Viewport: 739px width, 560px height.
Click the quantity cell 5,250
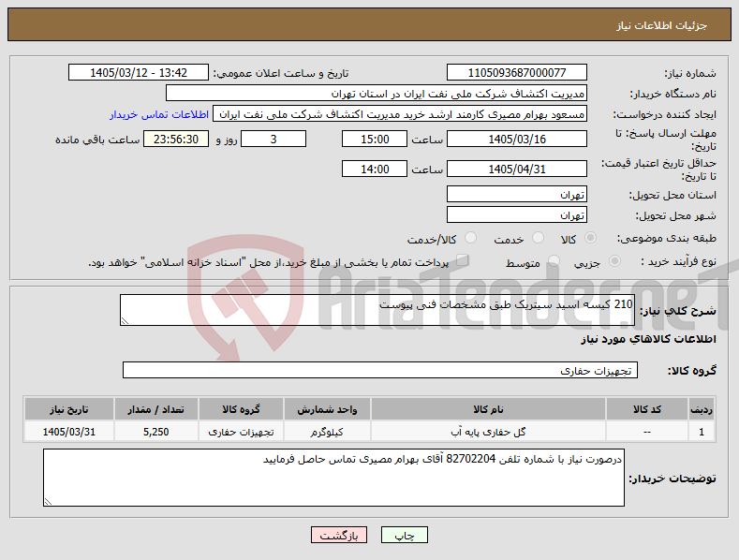point(156,432)
